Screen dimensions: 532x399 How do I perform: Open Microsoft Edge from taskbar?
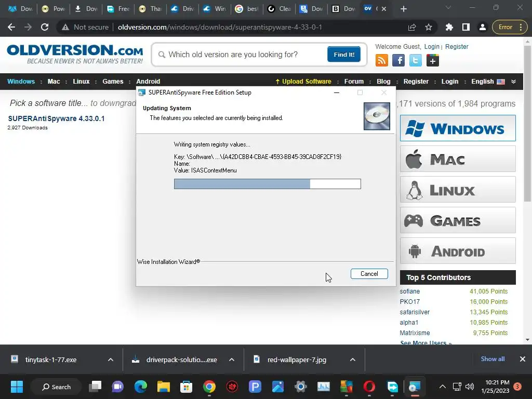click(140, 387)
